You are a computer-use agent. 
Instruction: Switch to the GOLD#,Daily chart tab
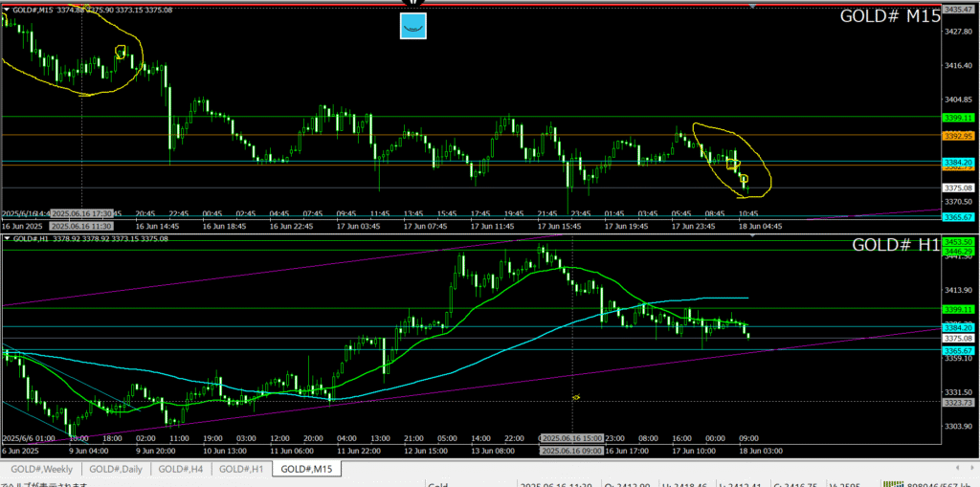pos(116,469)
